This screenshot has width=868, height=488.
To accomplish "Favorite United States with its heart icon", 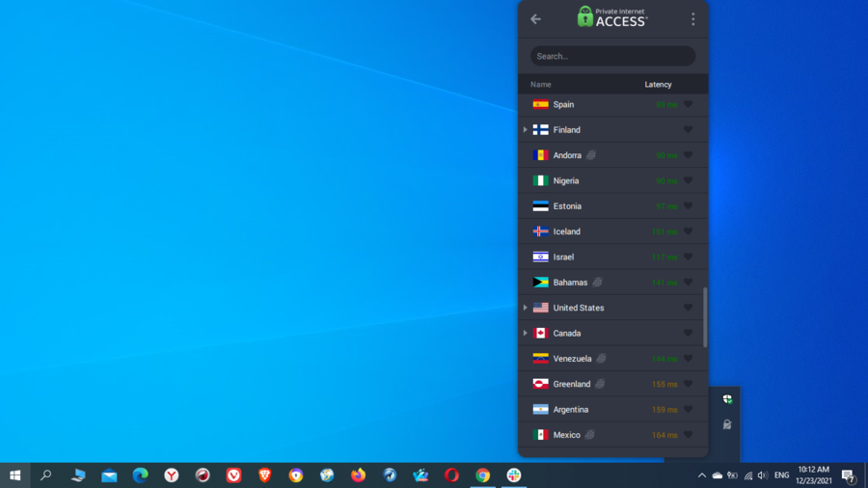I will [x=688, y=308].
